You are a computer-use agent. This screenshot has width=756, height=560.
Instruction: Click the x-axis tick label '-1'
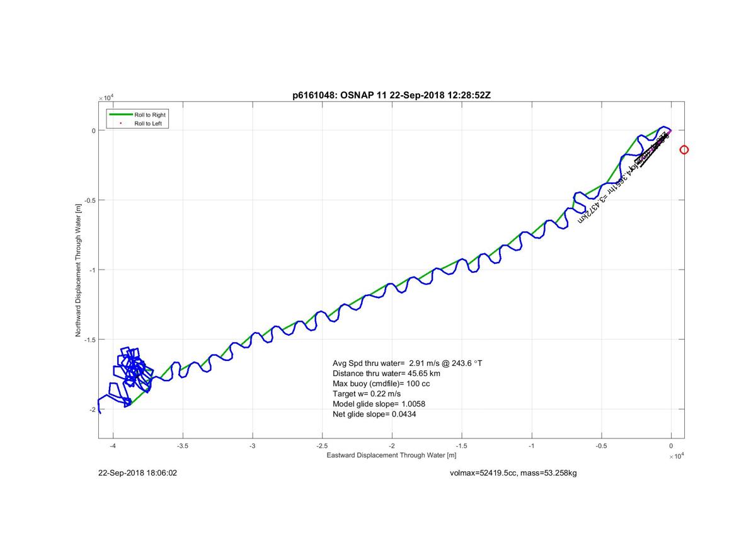(x=531, y=446)
